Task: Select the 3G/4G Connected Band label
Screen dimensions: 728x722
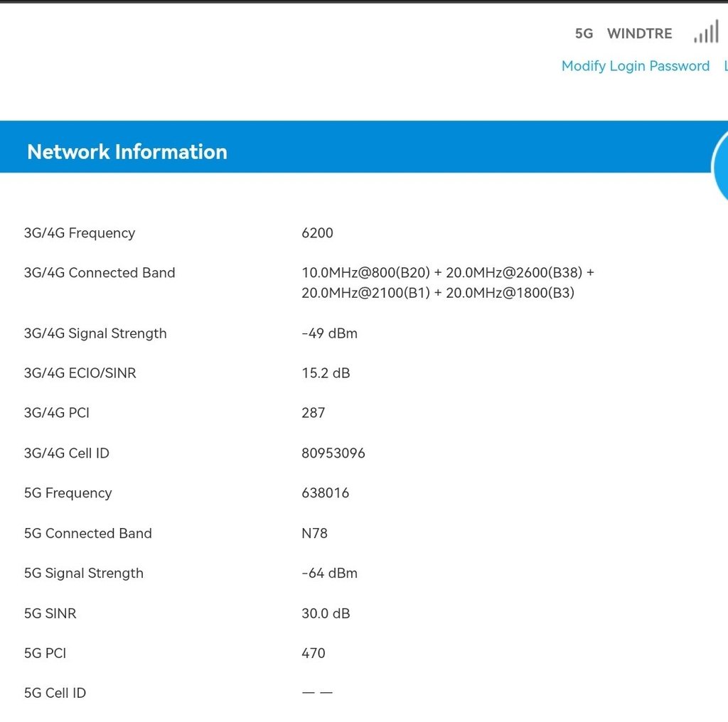Action: pyautogui.click(x=100, y=273)
